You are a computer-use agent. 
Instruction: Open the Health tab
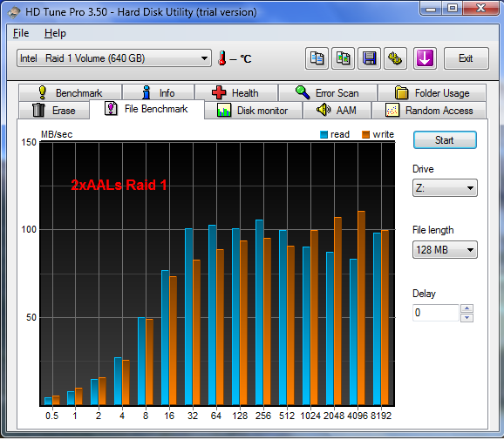coord(236,93)
